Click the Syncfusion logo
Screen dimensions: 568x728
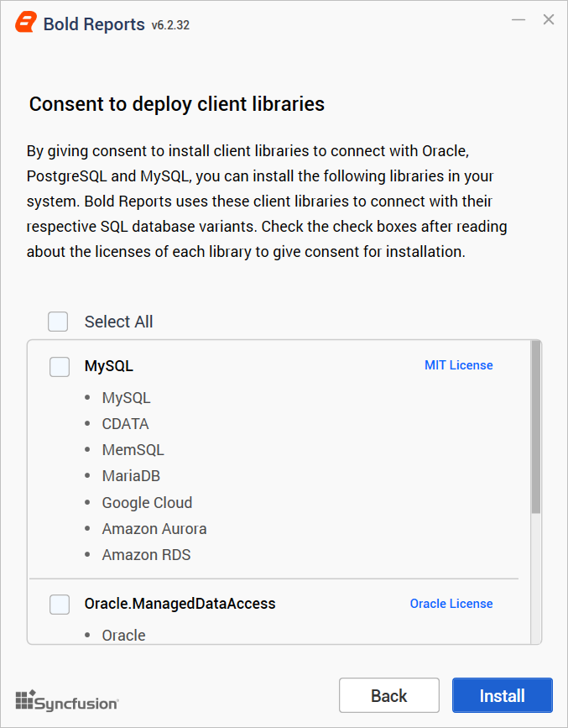pos(67,700)
